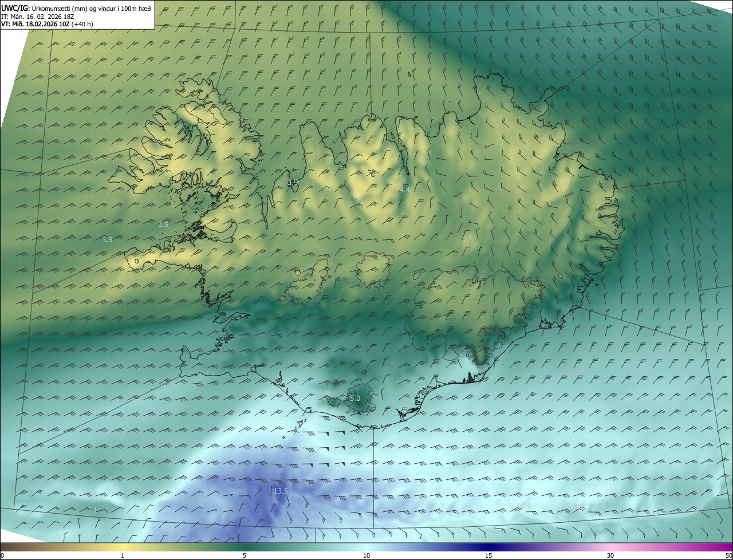
Task: Select the title "Úrkomumætti (mm) og vindur í 100m hæð"
Action: coord(91,8)
